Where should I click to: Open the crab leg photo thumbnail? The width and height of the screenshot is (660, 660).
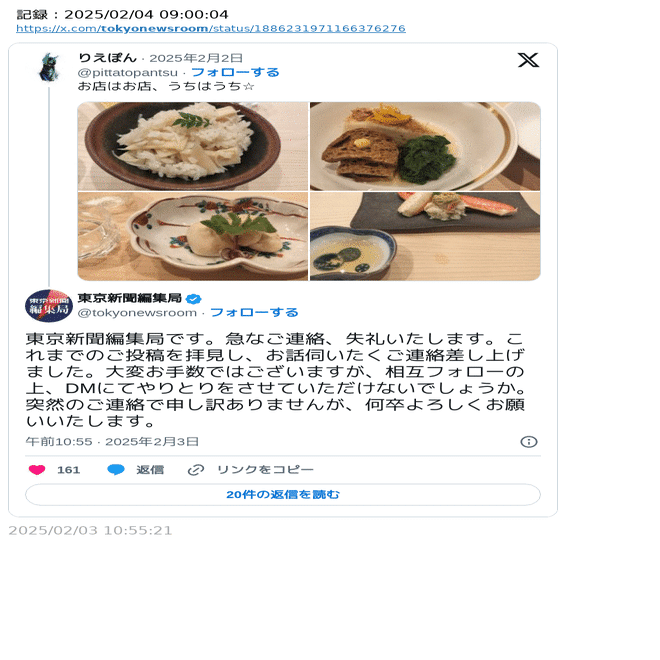pyautogui.click(x=425, y=237)
